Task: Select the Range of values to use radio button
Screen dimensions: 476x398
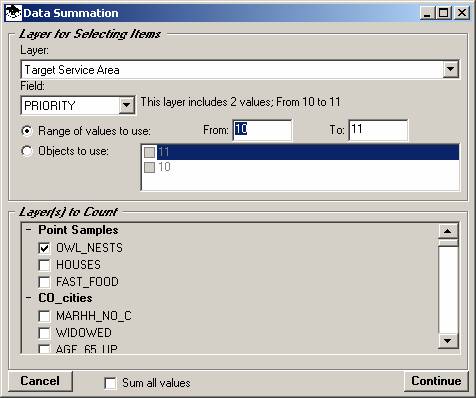Action: tap(27, 131)
